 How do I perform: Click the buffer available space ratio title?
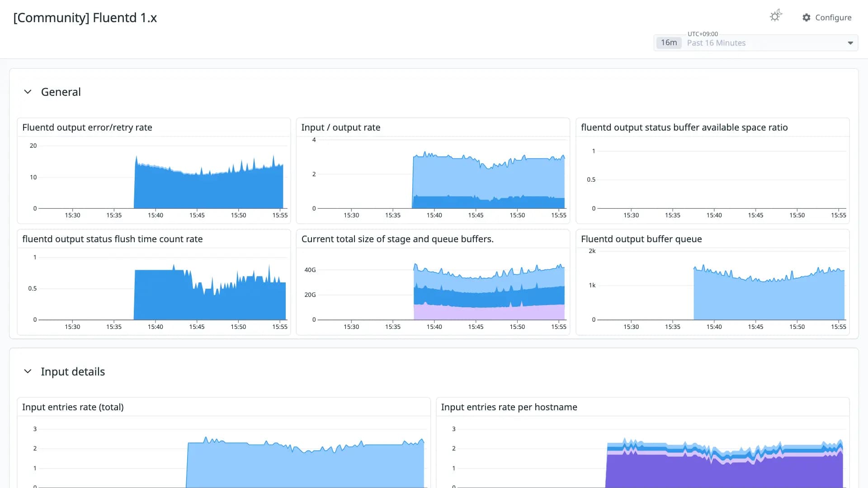(684, 127)
